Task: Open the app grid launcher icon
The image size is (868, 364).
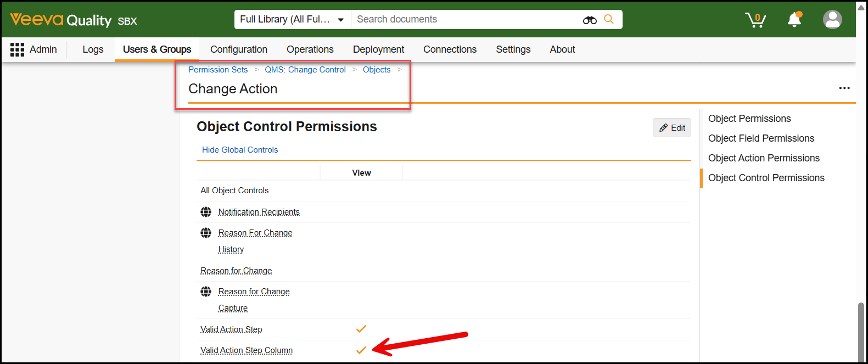Action: 17,49
